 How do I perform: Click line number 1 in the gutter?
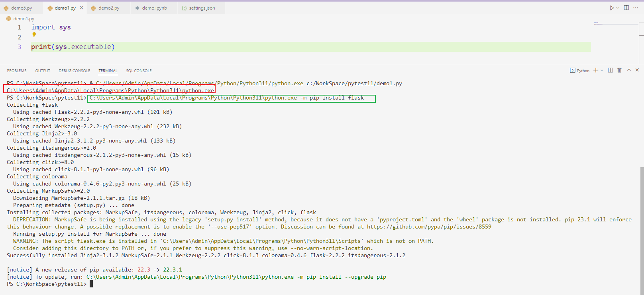pyautogui.click(x=19, y=27)
